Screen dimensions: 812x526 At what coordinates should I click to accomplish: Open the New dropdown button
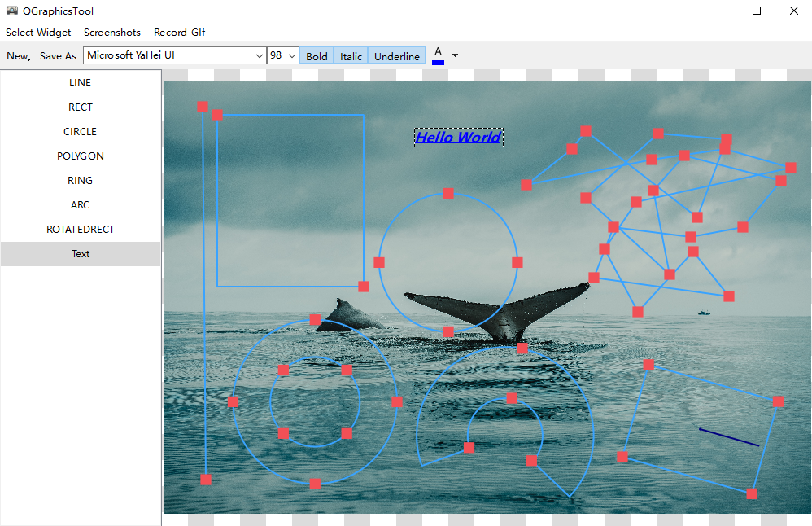(x=19, y=56)
